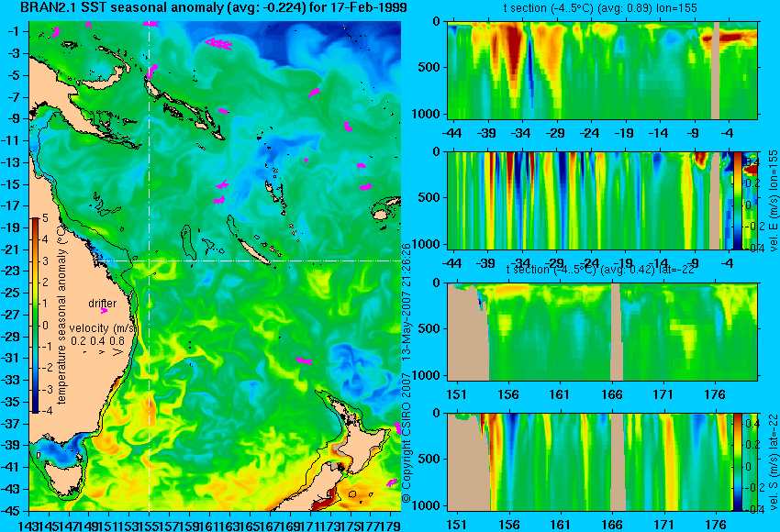Image resolution: width=780 pixels, height=532 pixels.
Task: Click the temperature section plot for lat=-22
Action: 602,332
